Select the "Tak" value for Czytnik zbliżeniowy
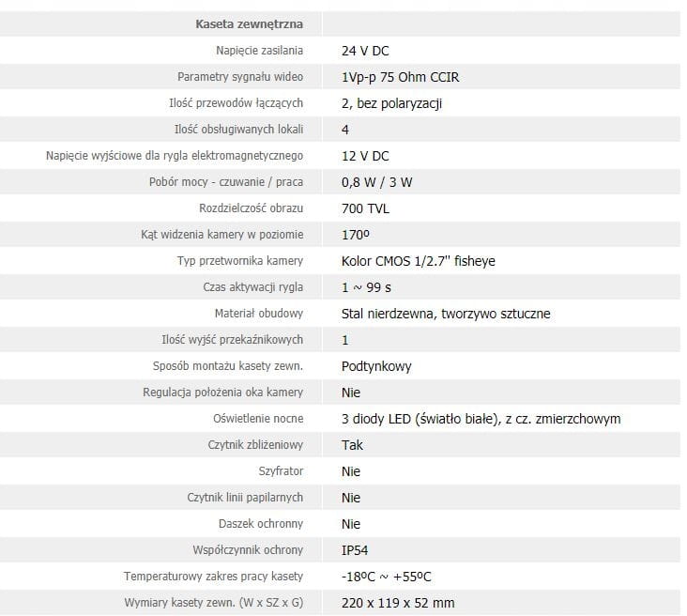687x616 pixels. [x=352, y=445]
